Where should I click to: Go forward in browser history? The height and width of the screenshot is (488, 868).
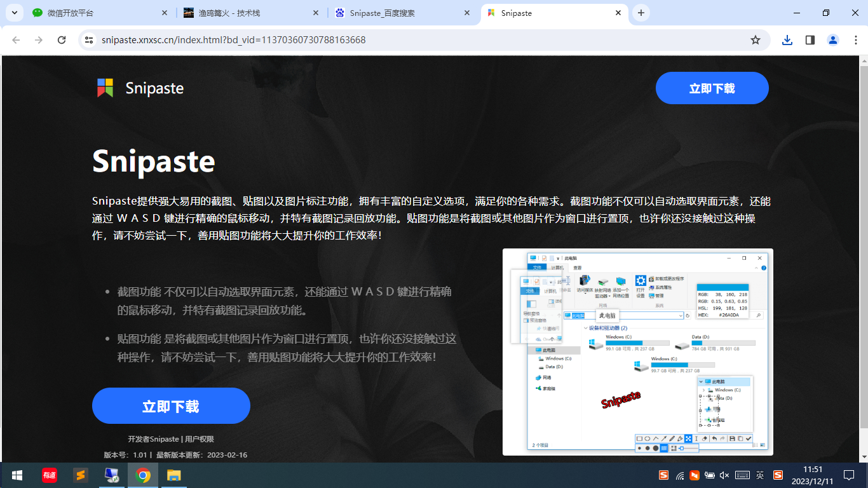(39, 40)
